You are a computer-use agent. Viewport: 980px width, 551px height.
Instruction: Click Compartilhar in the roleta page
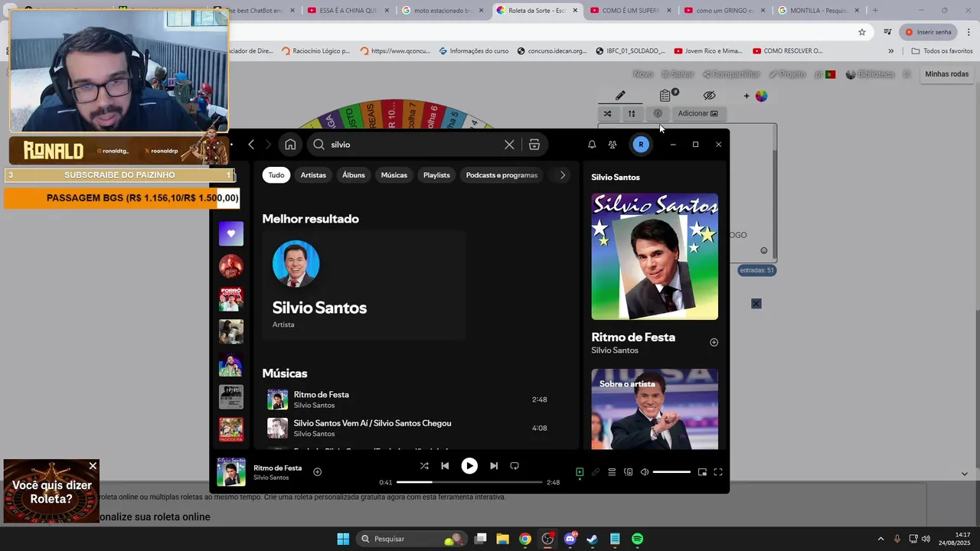tap(731, 74)
